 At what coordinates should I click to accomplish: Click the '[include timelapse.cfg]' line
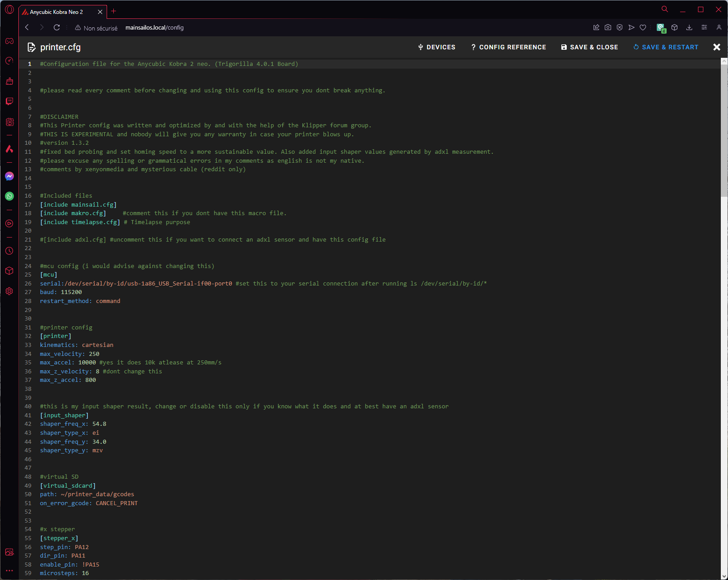[80, 222]
